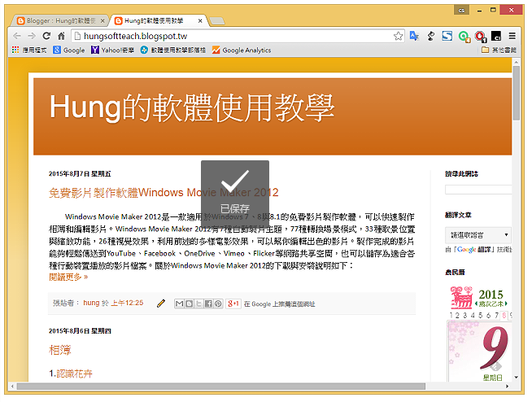Share post by email with the M icon
532x402 pixels.
[179, 304]
